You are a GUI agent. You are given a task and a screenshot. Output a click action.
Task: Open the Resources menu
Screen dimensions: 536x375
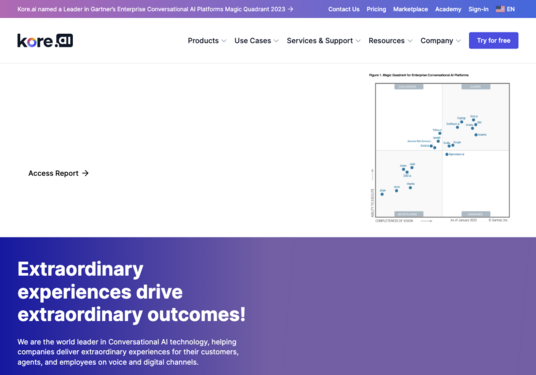[x=386, y=41]
